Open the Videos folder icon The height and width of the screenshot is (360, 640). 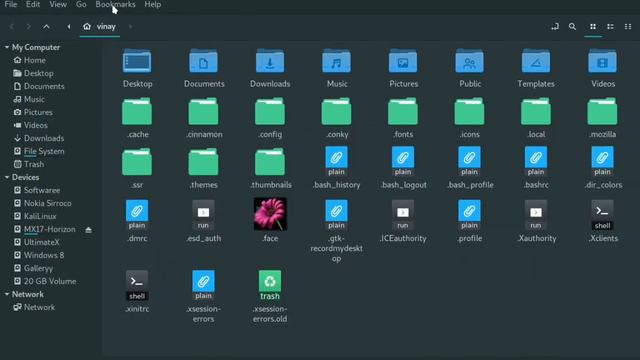pyautogui.click(x=602, y=61)
